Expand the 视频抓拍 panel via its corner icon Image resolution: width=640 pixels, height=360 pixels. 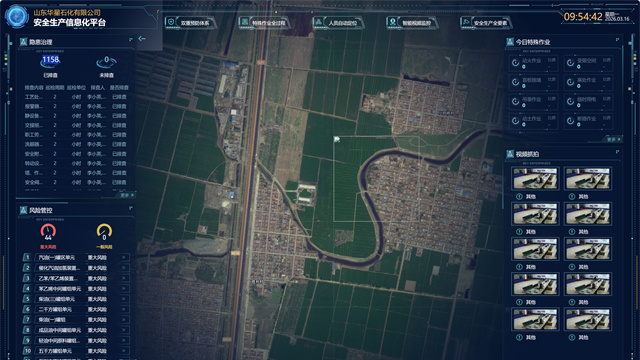(x=617, y=152)
